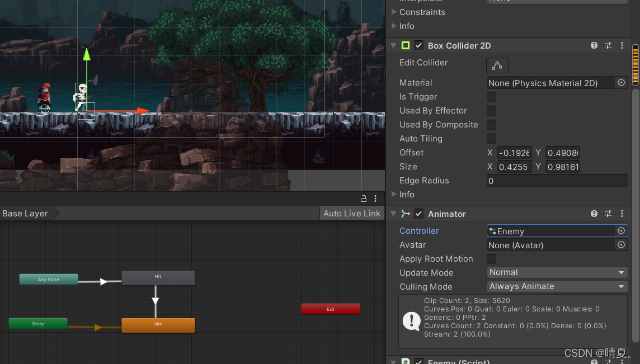
Task: Click the Culling Mode label
Action: 426,286
